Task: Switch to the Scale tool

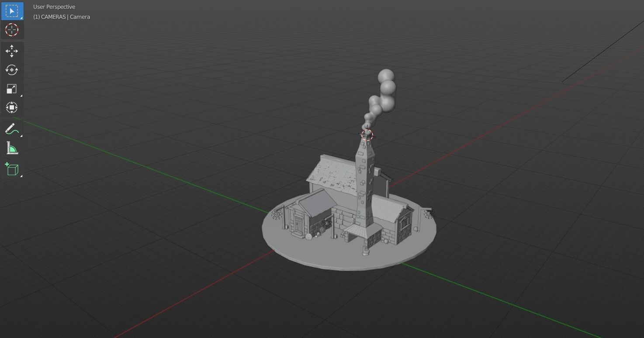Action: (x=12, y=89)
